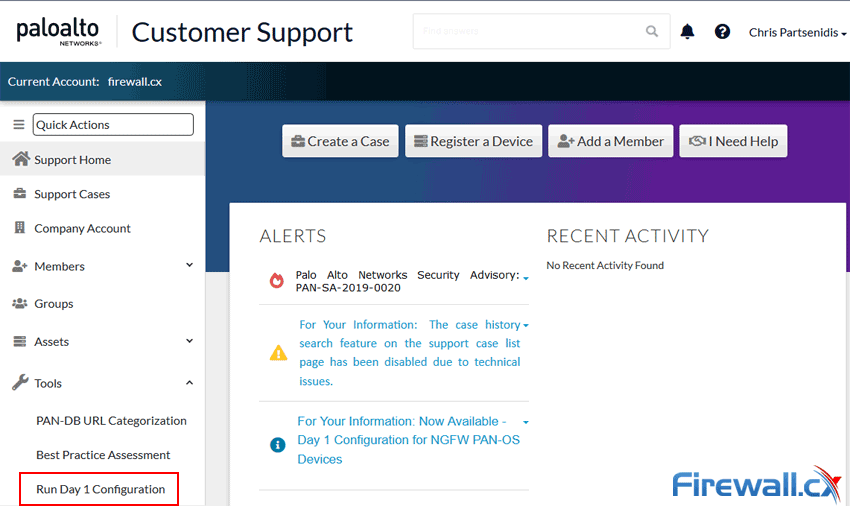Viewport: 850px width, 506px height.
Task: Select Run Day 1 Configuration
Action: tap(100, 489)
